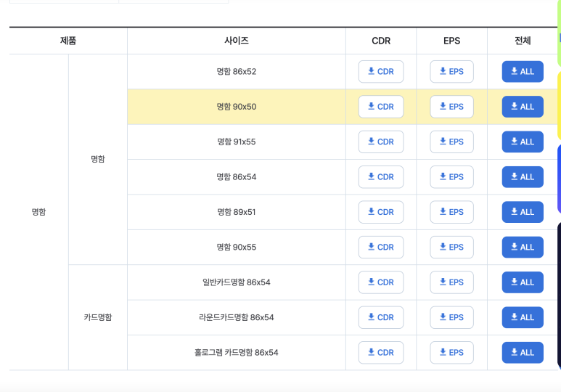Download ALL files for 명함 91x55
This screenshot has height=392, width=561.
click(x=523, y=142)
